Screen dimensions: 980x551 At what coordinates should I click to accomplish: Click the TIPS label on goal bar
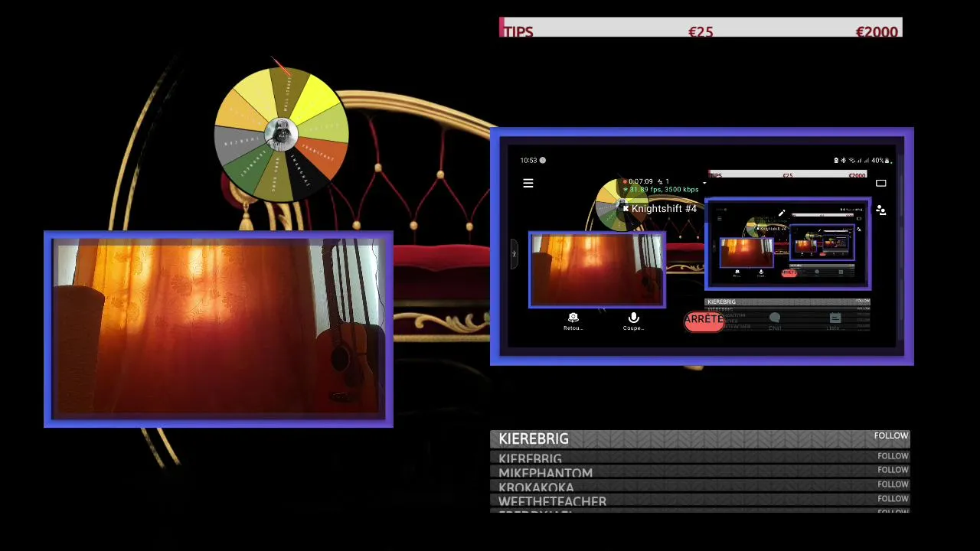pyautogui.click(x=518, y=31)
